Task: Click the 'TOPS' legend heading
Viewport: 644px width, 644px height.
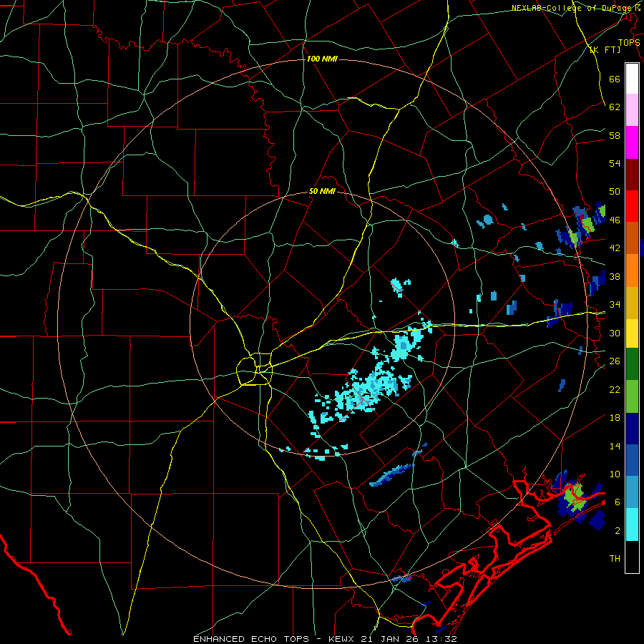Action: point(629,43)
